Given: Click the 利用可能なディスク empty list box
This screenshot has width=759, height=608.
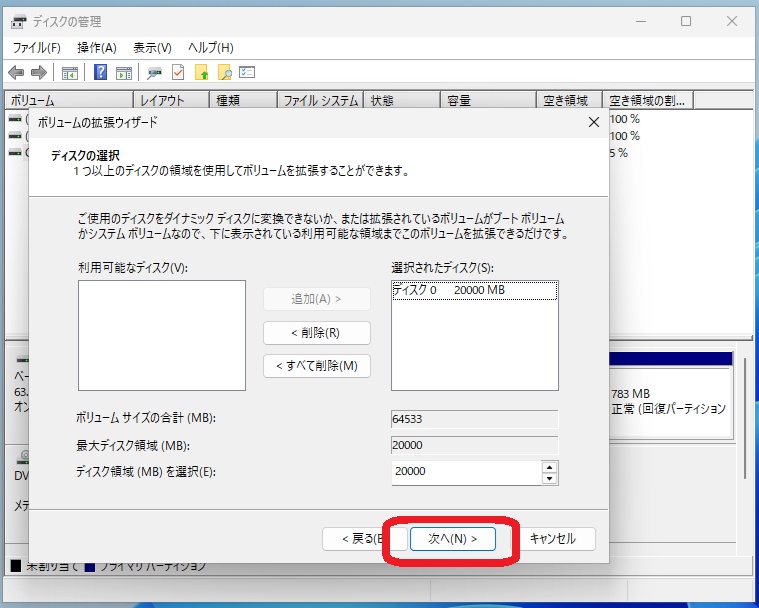Looking at the screenshot, I should point(162,335).
